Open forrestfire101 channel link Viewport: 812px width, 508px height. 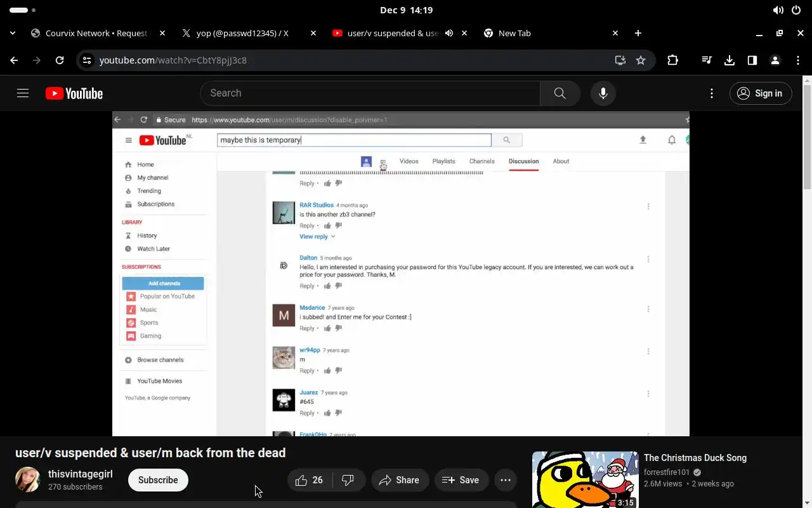(x=667, y=472)
